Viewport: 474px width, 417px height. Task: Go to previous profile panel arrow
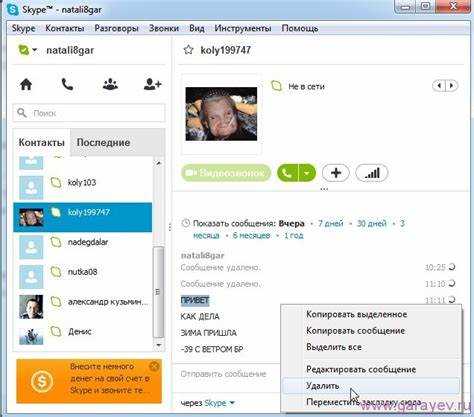439,86
